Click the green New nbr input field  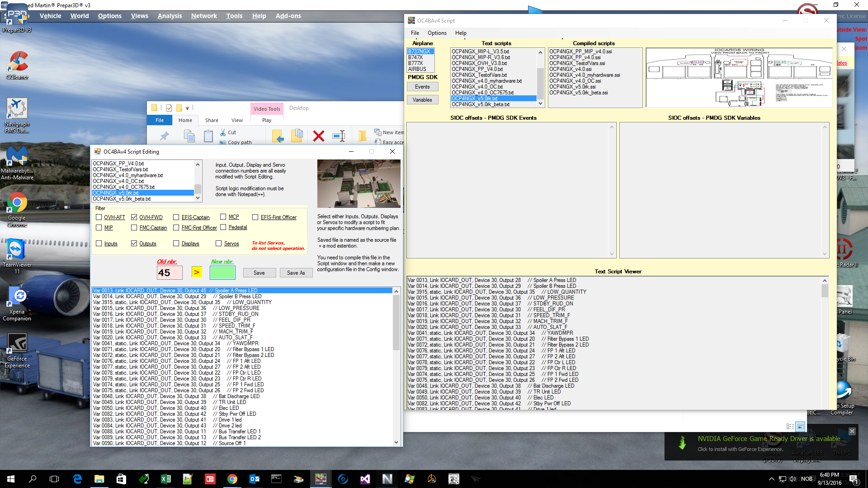[222, 272]
